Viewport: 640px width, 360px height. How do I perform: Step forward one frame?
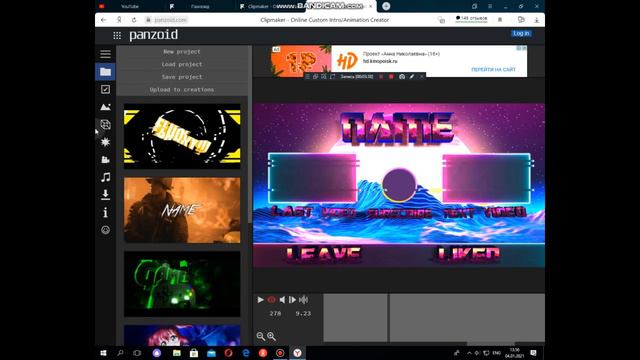click(x=292, y=300)
